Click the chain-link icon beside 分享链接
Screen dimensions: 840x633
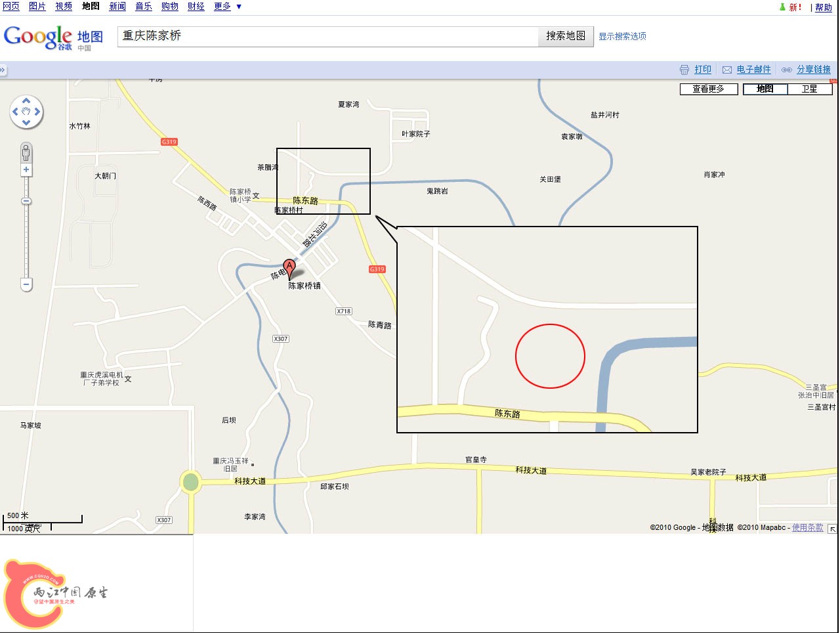[787, 69]
